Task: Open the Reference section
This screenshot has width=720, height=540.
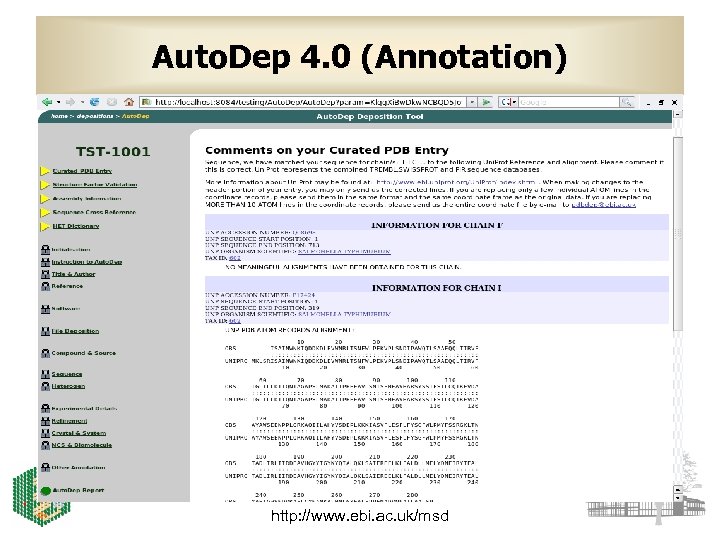Action: 67,286
